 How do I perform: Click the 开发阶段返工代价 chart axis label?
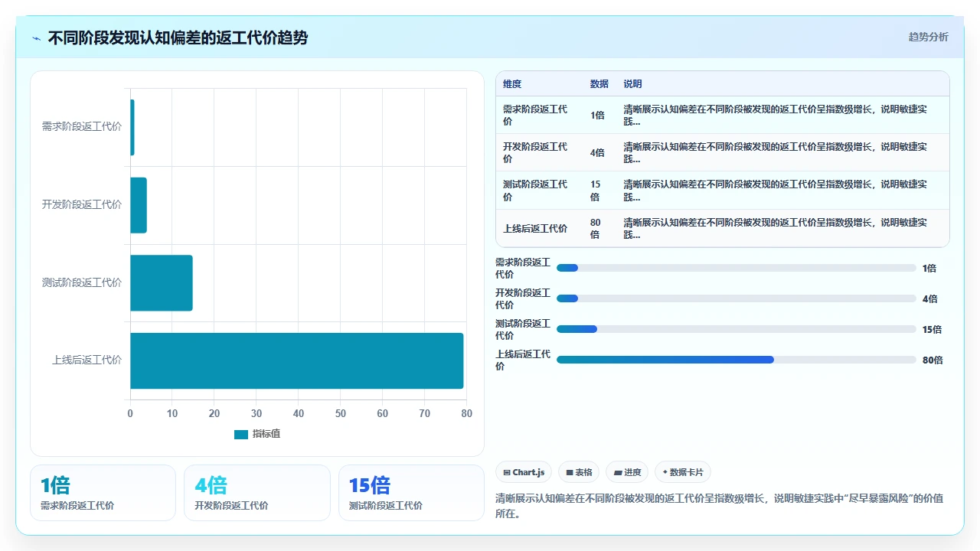point(81,205)
